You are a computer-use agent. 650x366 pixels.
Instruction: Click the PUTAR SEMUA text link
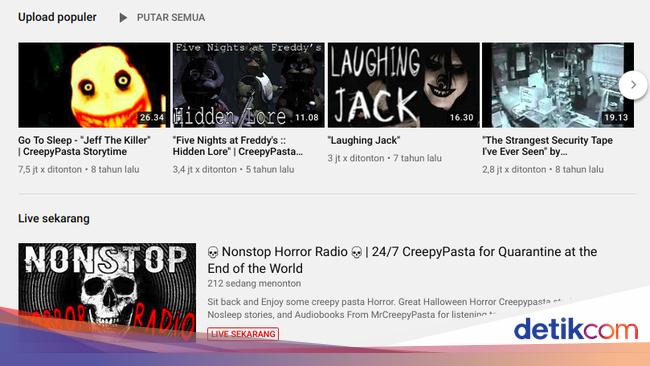171,18
